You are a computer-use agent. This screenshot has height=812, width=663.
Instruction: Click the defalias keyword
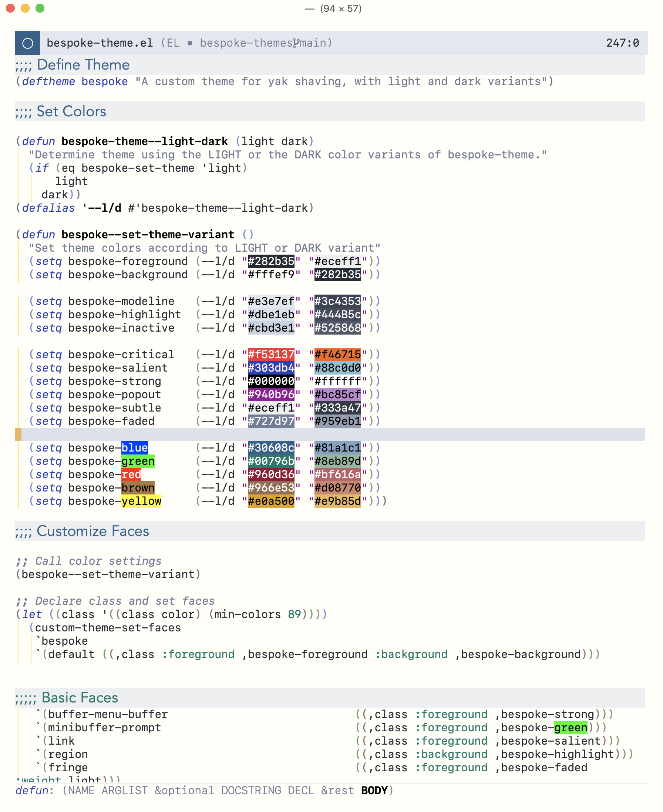click(48, 208)
